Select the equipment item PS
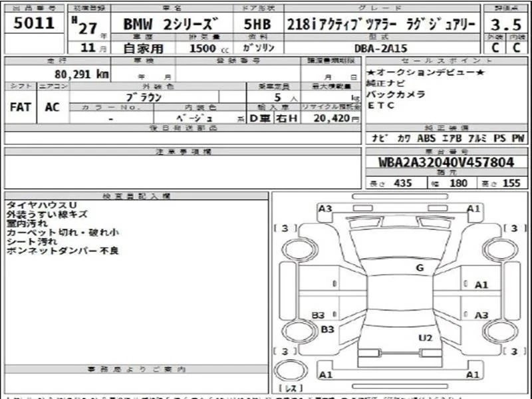 (x=499, y=138)
